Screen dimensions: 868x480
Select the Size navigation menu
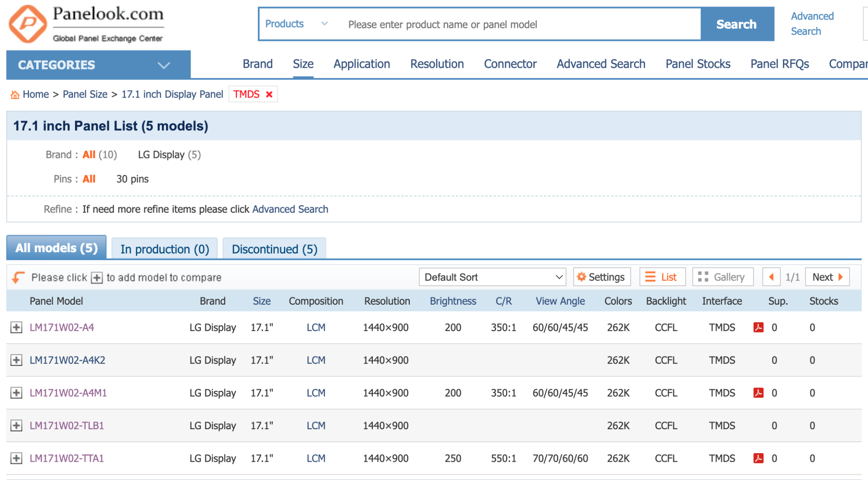pos(303,64)
